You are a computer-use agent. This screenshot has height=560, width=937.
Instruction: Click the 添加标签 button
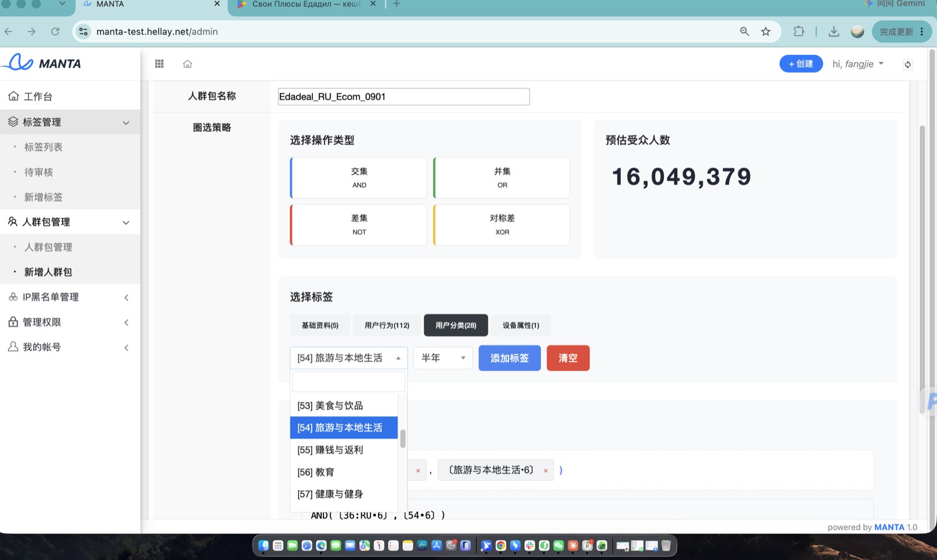tap(510, 358)
